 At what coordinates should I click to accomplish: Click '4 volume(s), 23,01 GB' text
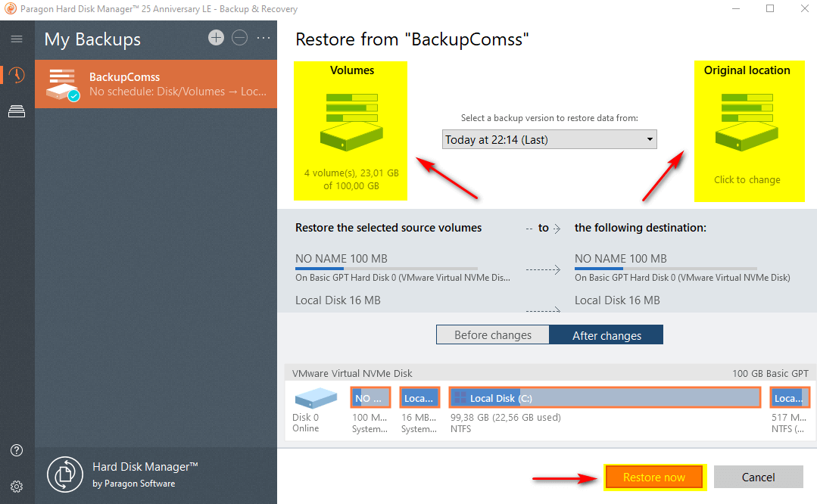coord(351,173)
